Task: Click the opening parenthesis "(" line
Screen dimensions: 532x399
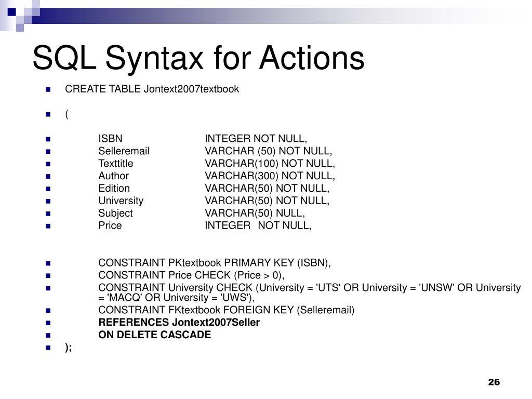Action: pyautogui.click(x=67, y=114)
